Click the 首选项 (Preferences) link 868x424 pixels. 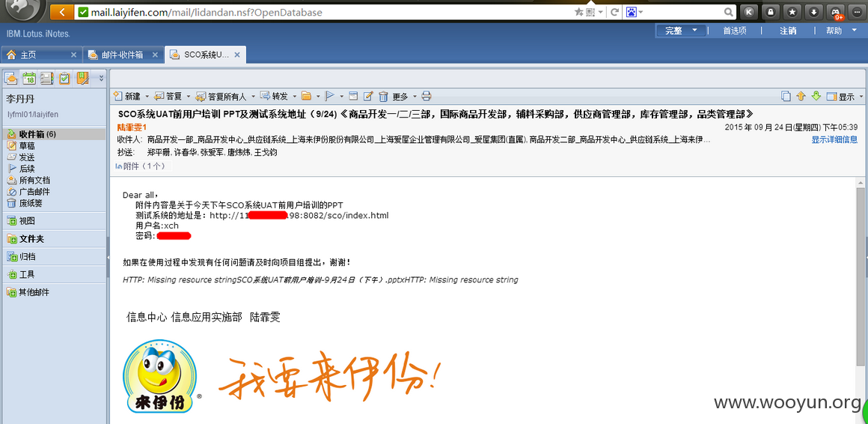coord(735,31)
